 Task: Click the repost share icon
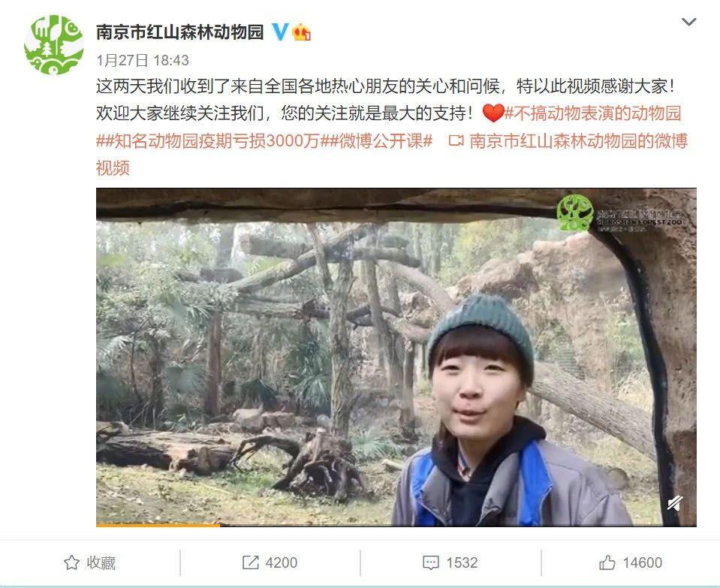(250, 562)
